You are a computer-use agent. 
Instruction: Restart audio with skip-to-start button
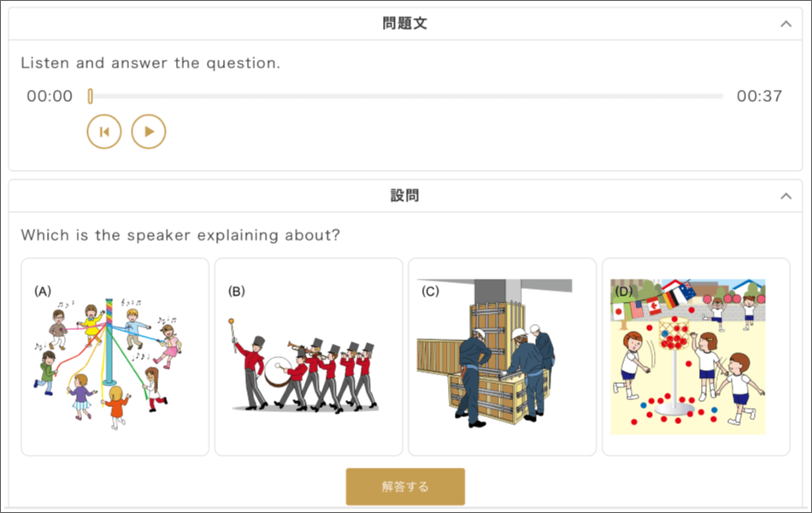pos(104,132)
